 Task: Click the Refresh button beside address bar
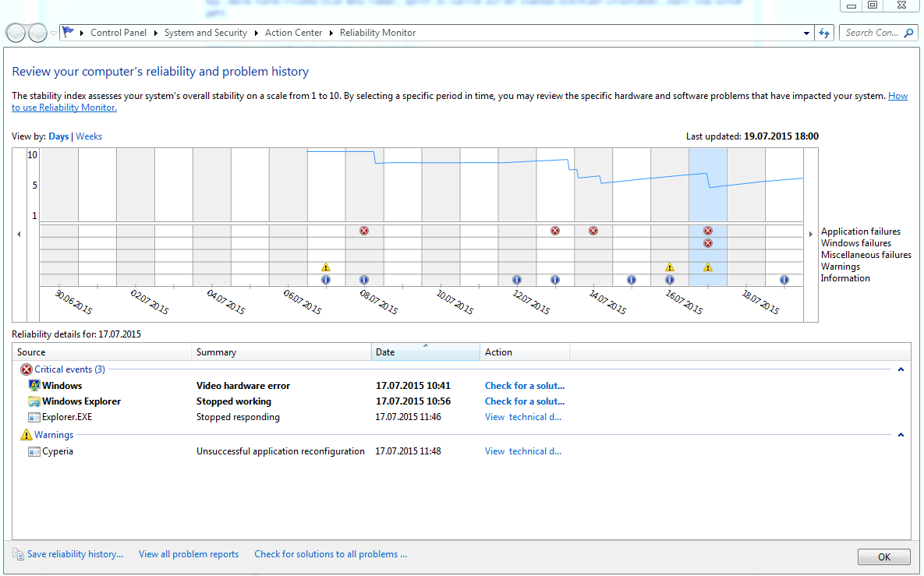pyautogui.click(x=824, y=34)
